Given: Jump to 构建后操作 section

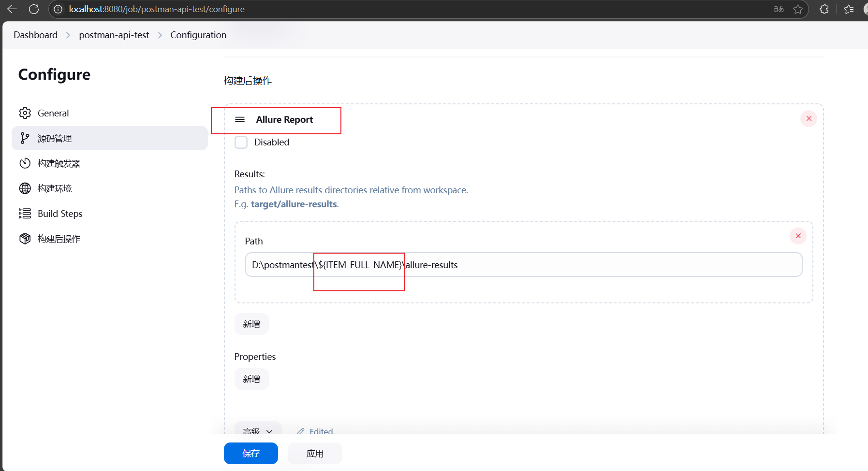Looking at the screenshot, I should pos(110,239).
